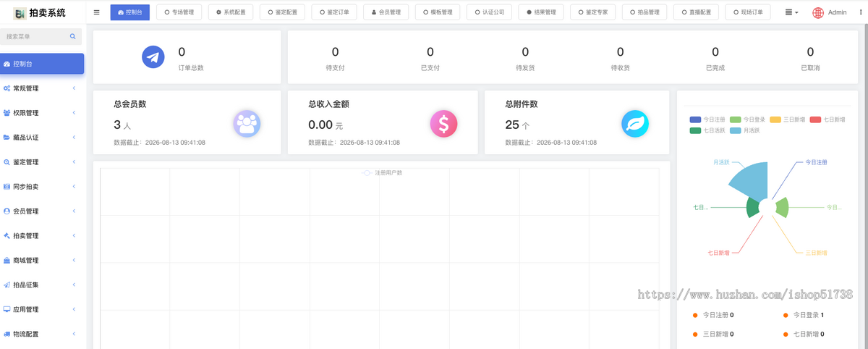Expand 拍卖管理 with its chevron arrow
868x349 pixels.
point(75,236)
